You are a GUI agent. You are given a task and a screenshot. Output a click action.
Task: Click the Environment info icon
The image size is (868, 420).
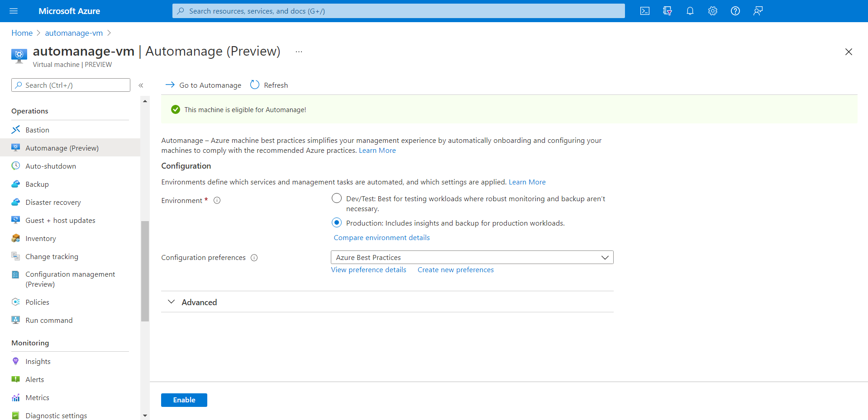point(217,200)
